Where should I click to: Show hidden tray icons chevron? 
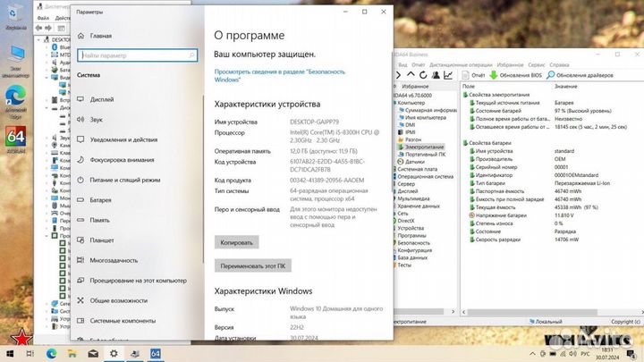click(532, 353)
